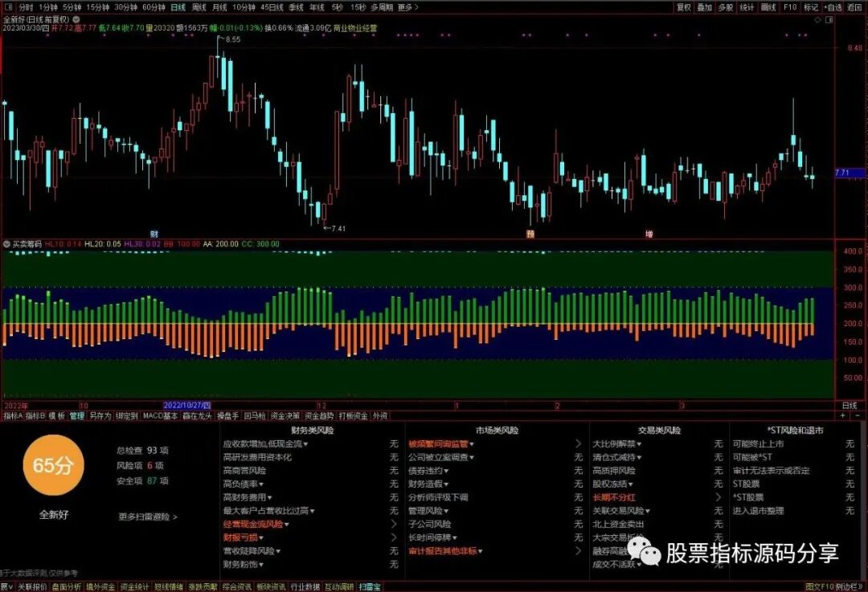
Task: Click the 指标A indicator tab
Action: (x=13, y=415)
